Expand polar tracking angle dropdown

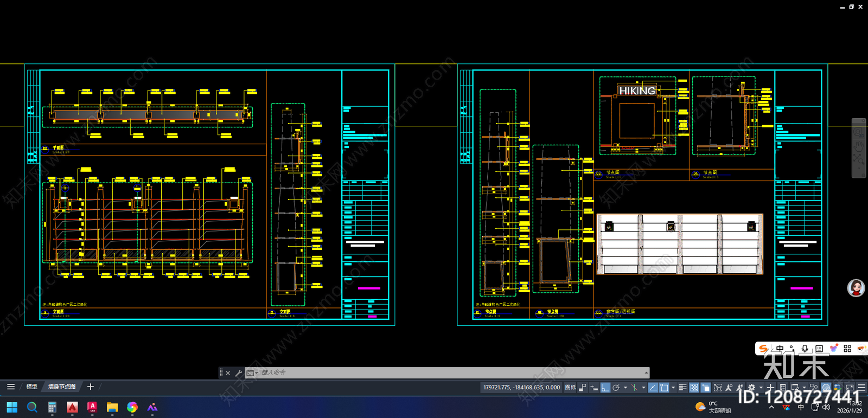click(626, 387)
